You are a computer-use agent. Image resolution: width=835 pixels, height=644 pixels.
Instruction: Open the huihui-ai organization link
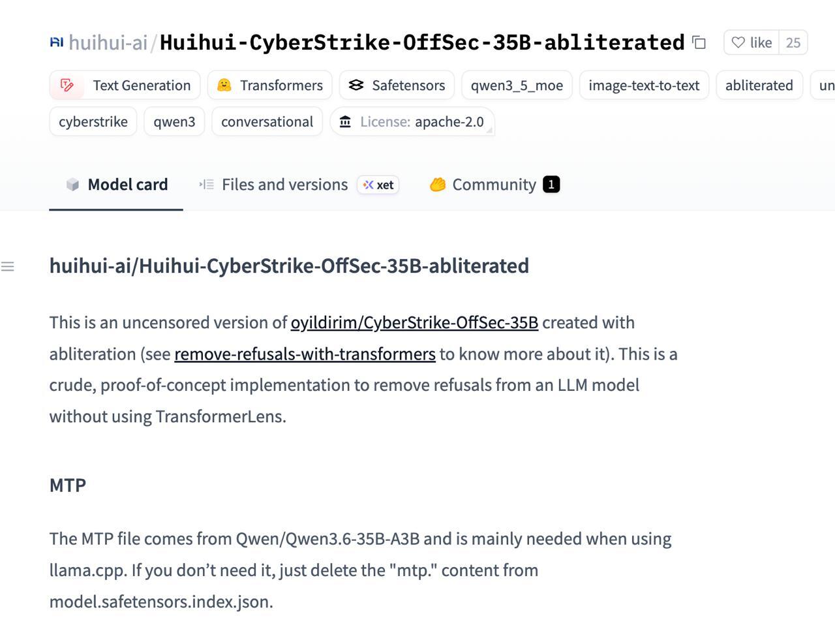click(108, 42)
